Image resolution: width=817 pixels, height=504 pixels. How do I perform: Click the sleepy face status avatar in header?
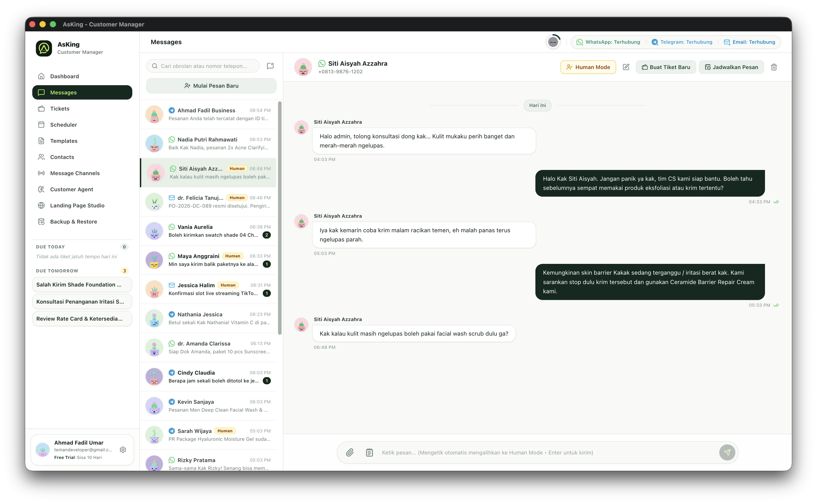pyautogui.click(x=553, y=42)
